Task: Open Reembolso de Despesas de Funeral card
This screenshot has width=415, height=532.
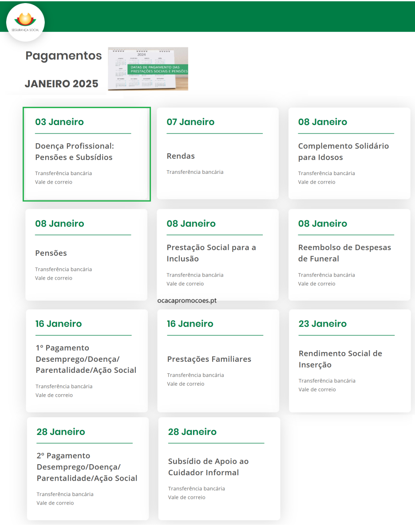Action: pos(349,255)
